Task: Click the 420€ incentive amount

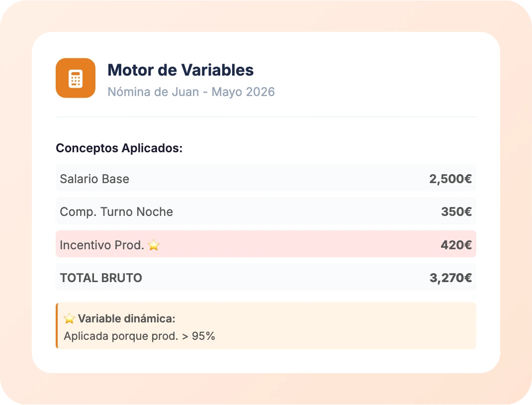Action: [x=456, y=245]
